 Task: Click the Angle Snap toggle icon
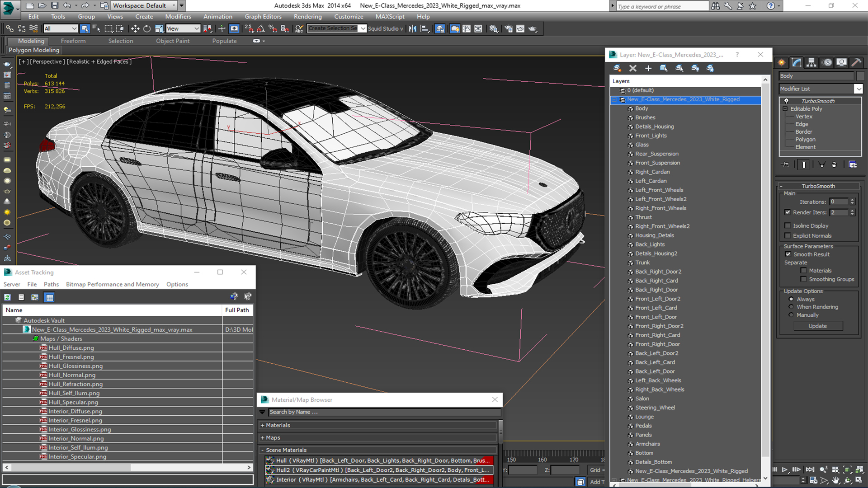261,28
